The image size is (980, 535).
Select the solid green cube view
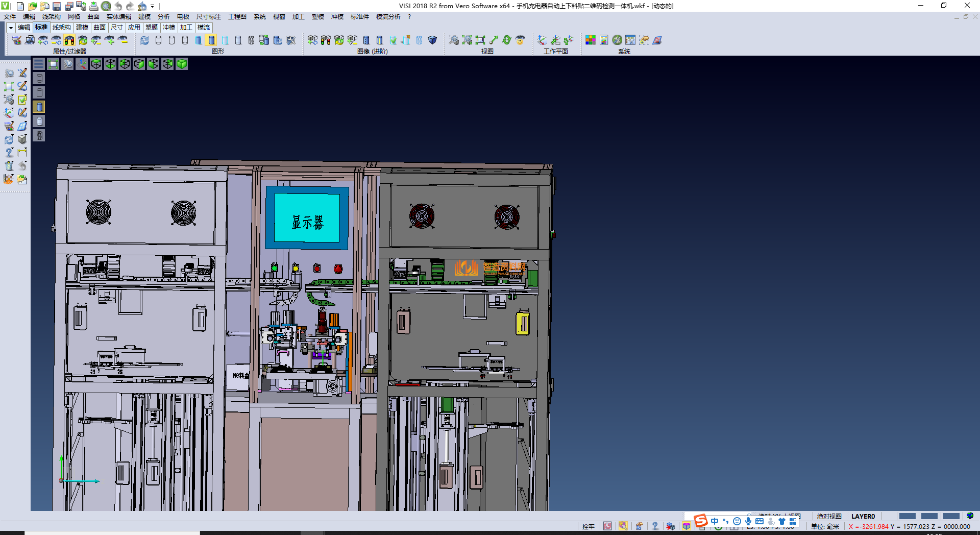click(182, 64)
